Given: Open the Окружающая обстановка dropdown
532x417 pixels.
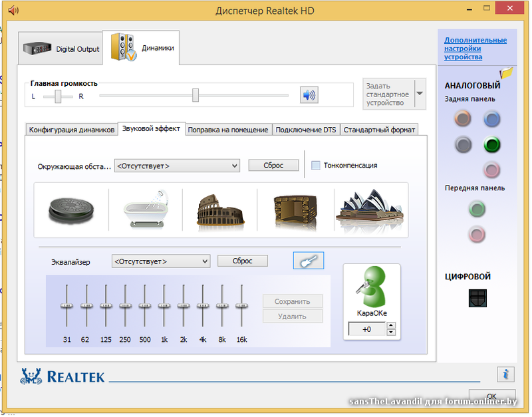Looking at the screenshot, I should coord(178,166).
